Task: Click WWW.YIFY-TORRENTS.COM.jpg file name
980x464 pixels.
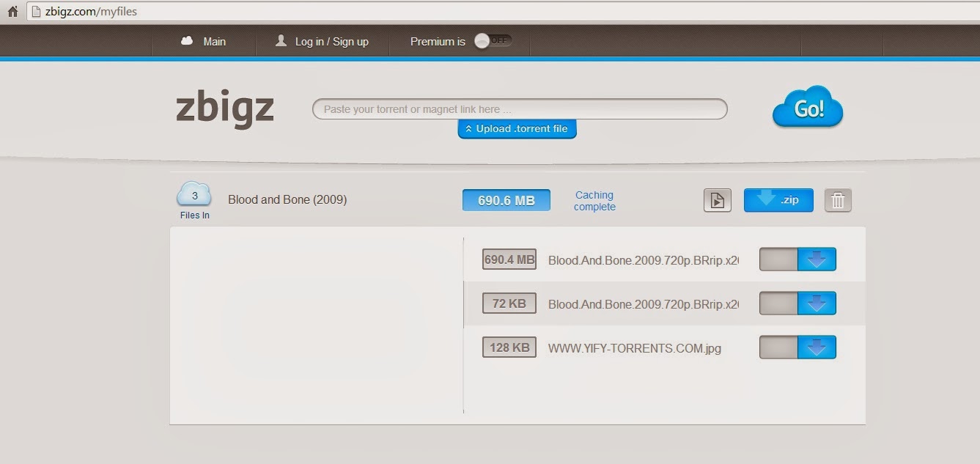Action: (x=635, y=348)
